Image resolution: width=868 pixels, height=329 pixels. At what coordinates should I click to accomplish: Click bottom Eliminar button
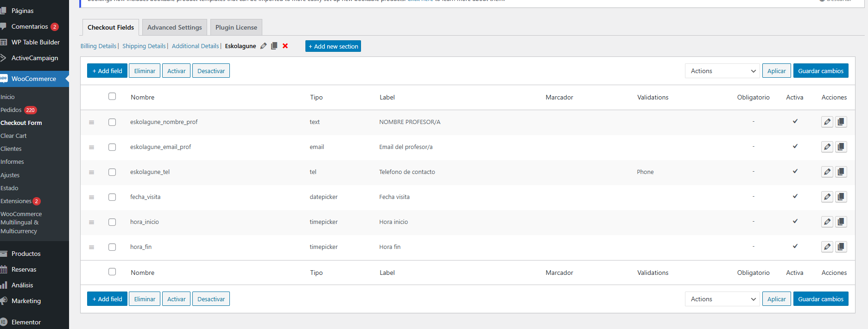tap(145, 299)
